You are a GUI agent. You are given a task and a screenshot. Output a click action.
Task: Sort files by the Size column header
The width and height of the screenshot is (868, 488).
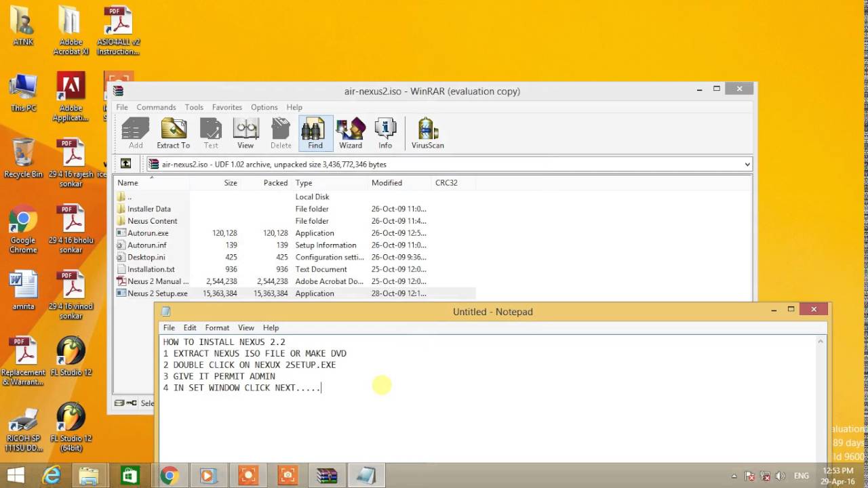tap(215, 183)
